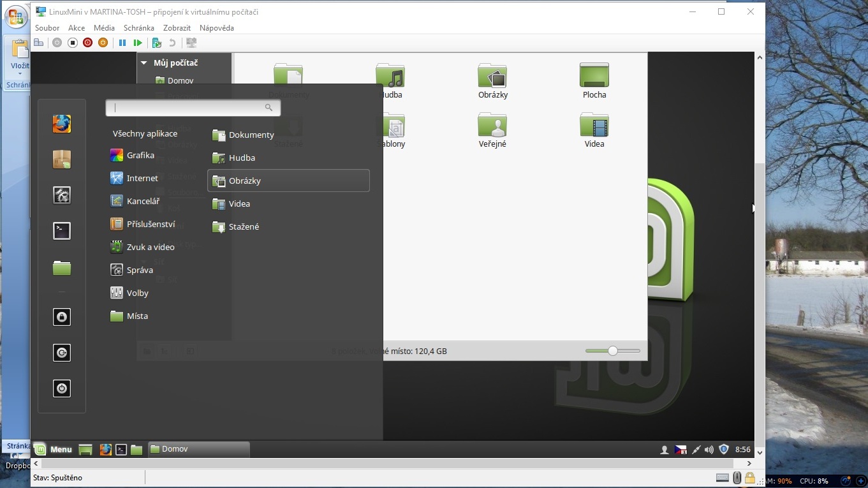This screenshot has width=868, height=488.
Task: Click the keyboard layout flag in tray
Action: [x=680, y=450]
